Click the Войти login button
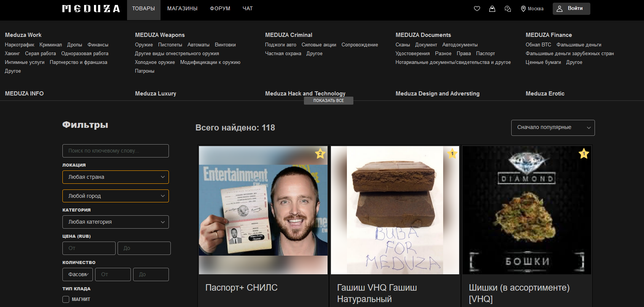The height and width of the screenshot is (307, 644). [x=571, y=8]
